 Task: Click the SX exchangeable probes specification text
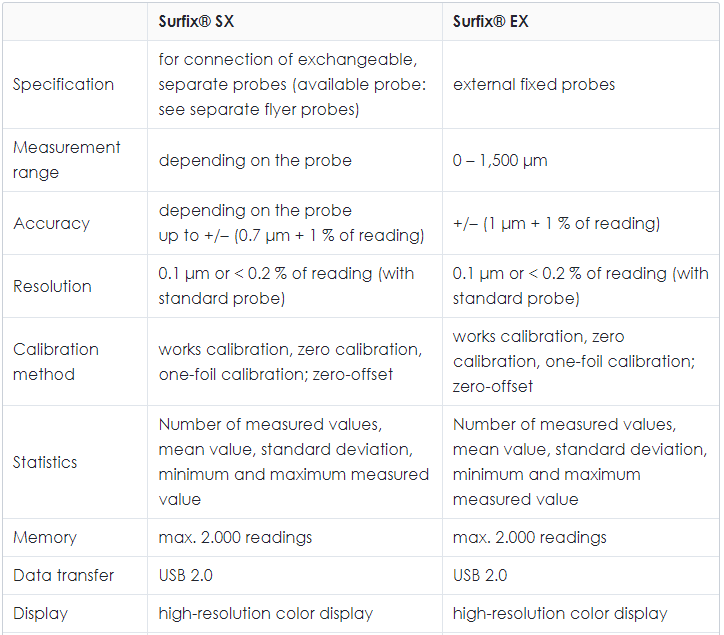[x=292, y=85]
